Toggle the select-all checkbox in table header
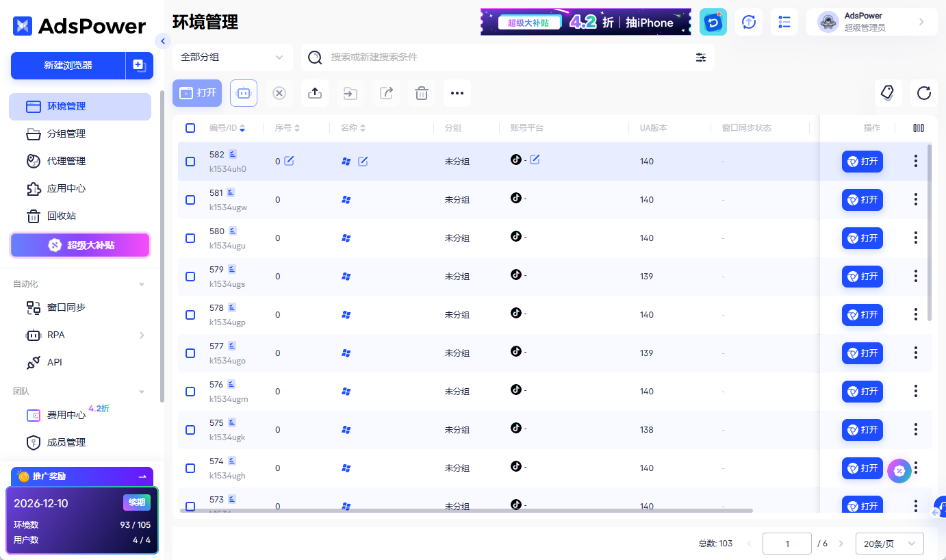Screen dimensions: 946x560 tap(190, 128)
